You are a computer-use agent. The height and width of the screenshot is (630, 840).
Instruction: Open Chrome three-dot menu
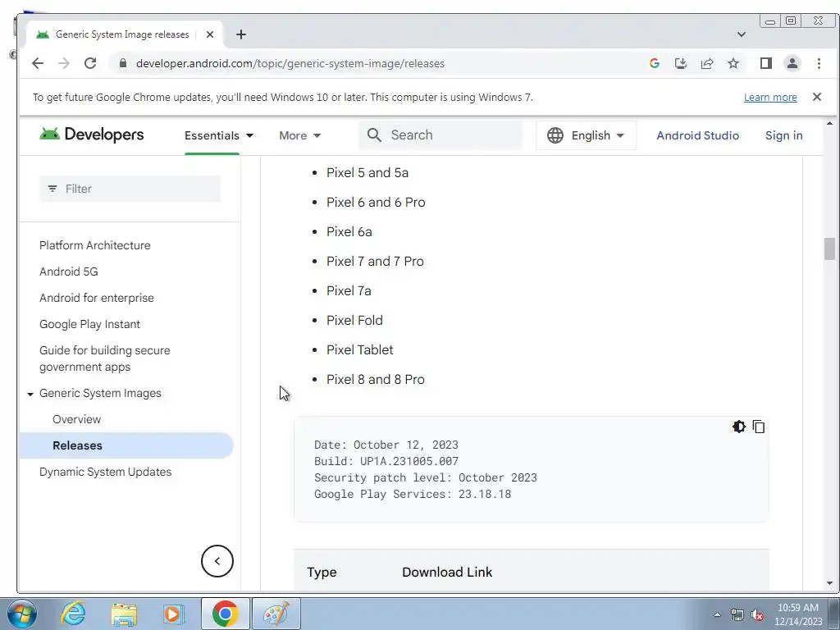(819, 63)
